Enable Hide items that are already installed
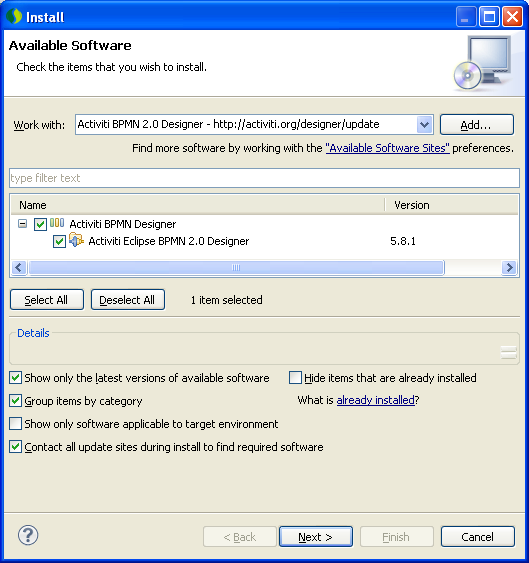This screenshot has height=563, width=529. pos(295,378)
